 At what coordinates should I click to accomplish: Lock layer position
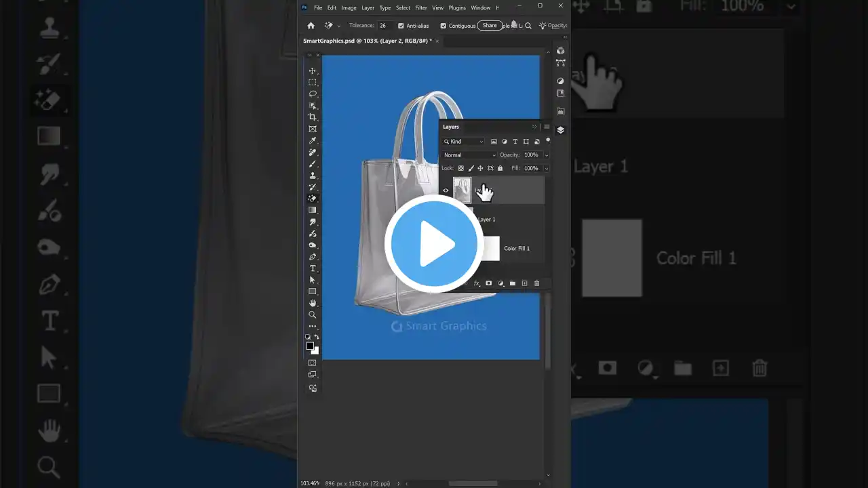[x=480, y=168]
